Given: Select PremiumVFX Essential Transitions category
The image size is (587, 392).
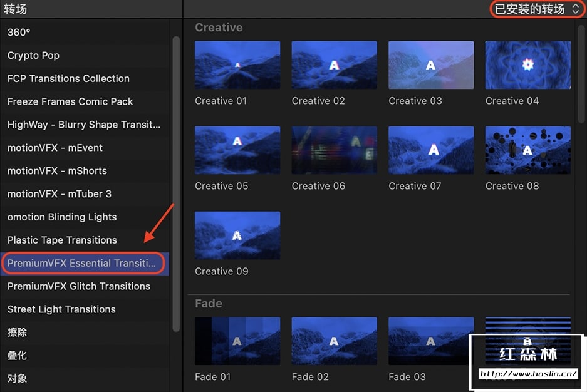Looking at the screenshot, I should coord(85,264).
